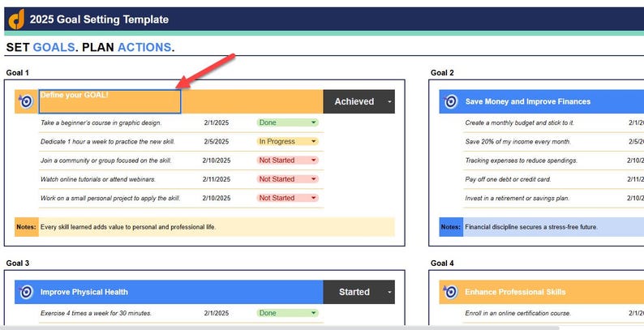Click the Goal 4 target icon

point(450,292)
